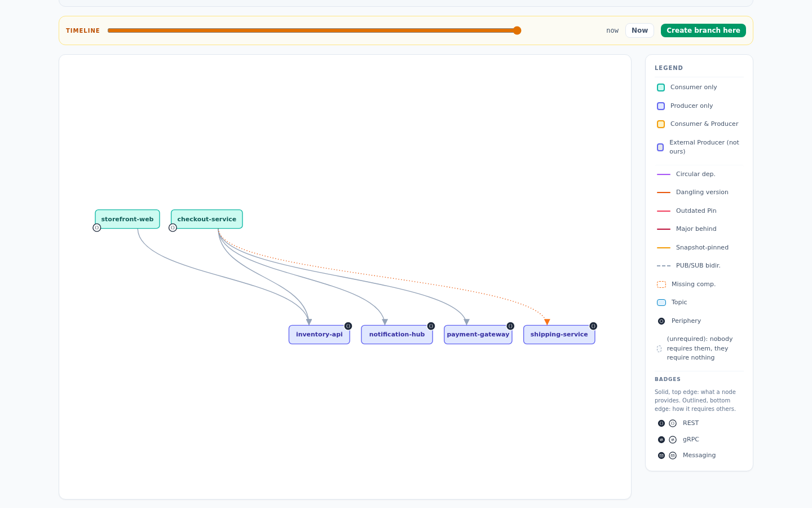
Task: Click the timeline slider handle
Action: point(517,30)
